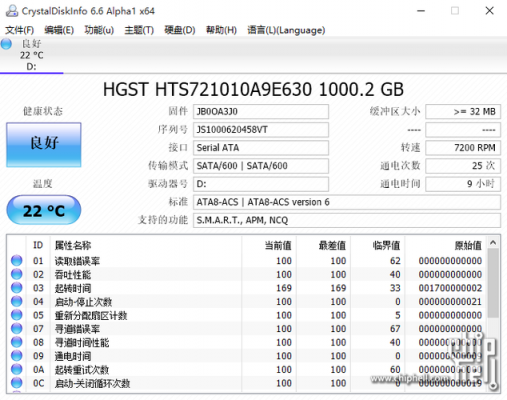Click the >= 32 MB buffer size field
Image resolution: width=507 pixels, height=400 pixels.
(463, 111)
